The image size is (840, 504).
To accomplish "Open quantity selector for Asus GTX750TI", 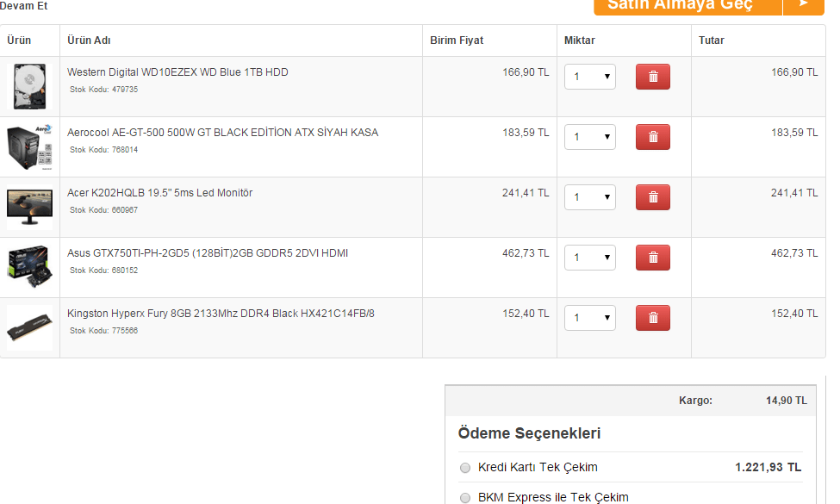I will (590, 258).
